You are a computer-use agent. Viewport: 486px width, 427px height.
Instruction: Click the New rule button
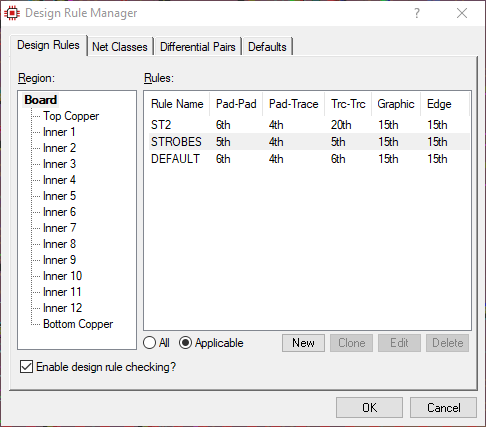coord(303,343)
